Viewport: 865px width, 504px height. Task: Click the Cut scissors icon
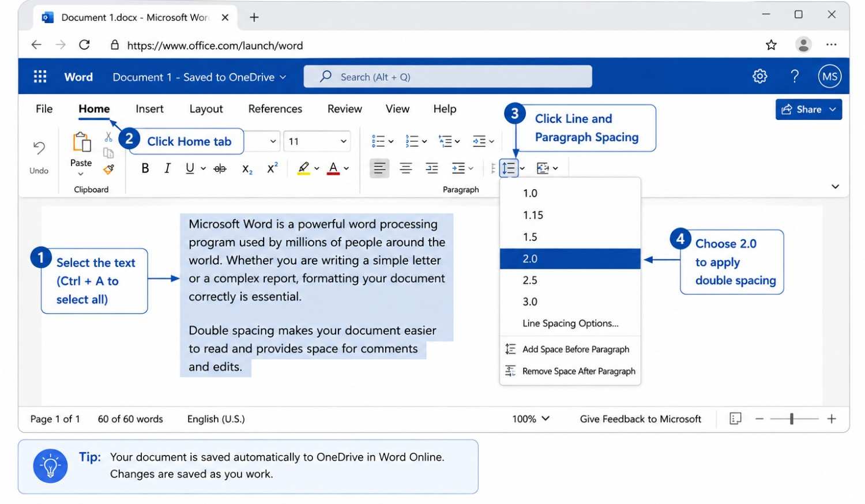click(108, 137)
